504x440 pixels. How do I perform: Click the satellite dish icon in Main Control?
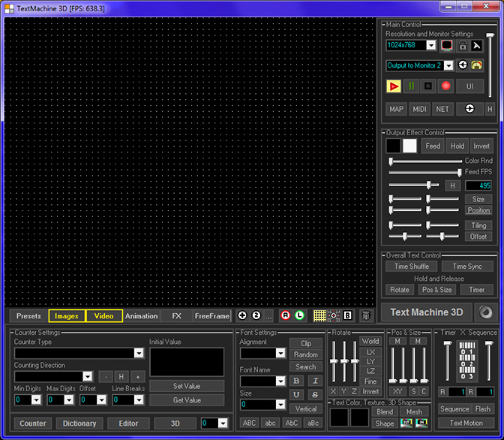click(x=477, y=45)
